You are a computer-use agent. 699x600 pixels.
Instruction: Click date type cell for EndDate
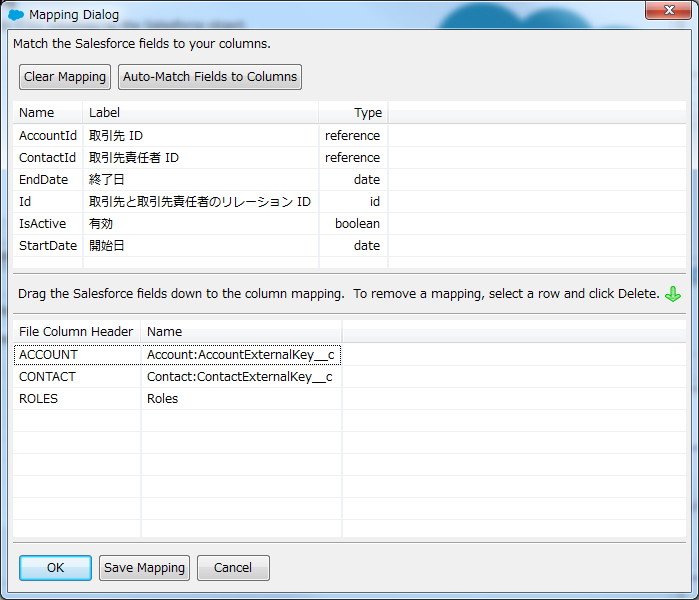tap(354, 180)
